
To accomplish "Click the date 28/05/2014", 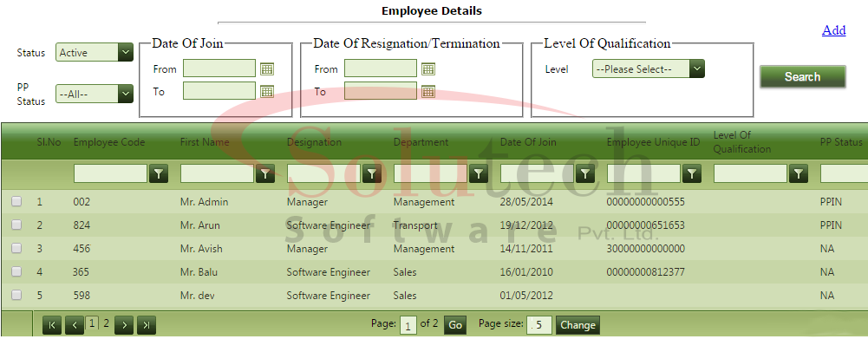I will [x=526, y=202].
